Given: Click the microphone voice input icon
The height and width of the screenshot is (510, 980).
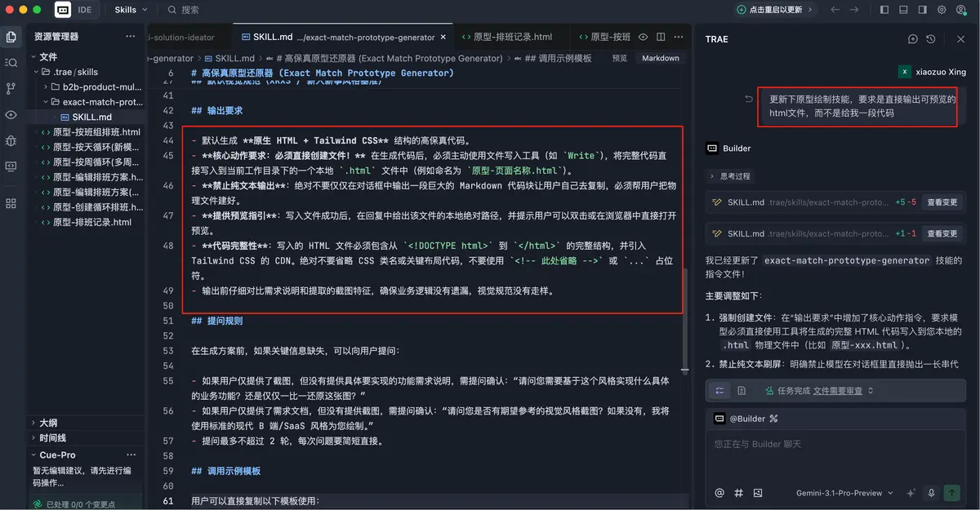Looking at the screenshot, I should [x=931, y=493].
